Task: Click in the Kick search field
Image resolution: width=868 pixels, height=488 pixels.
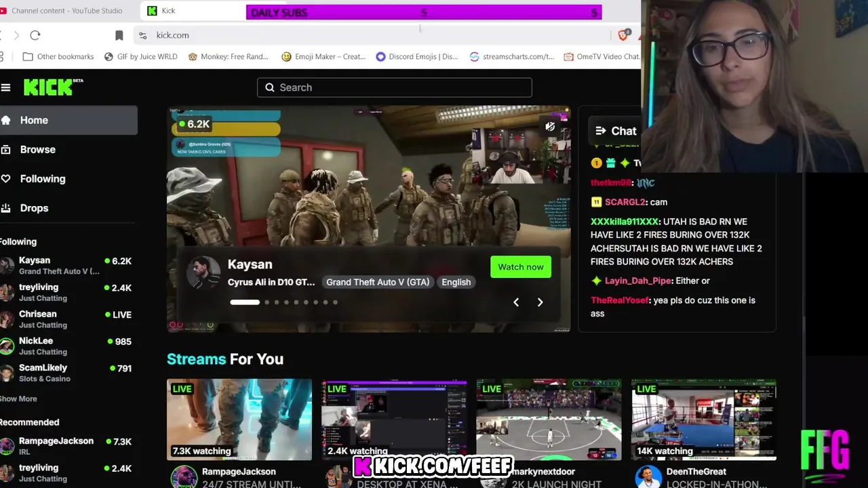Action: [x=395, y=87]
